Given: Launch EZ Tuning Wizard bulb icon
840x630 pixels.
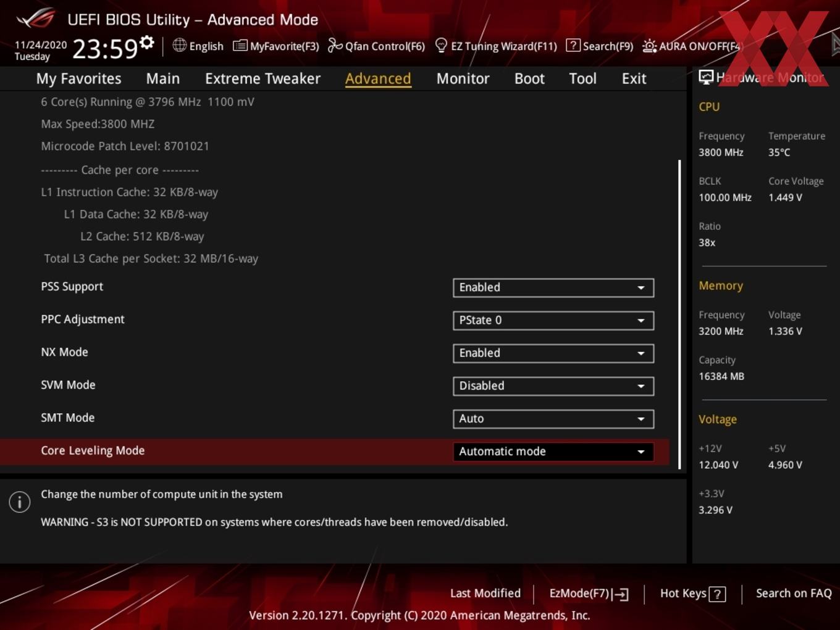Looking at the screenshot, I should (x=441, y=45).
